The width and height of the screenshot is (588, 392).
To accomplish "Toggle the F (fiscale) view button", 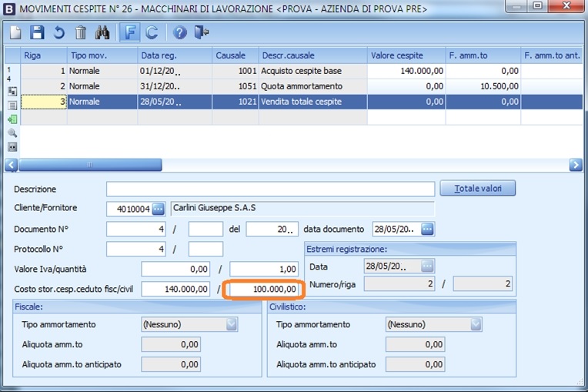I will [x=129, y=32].
